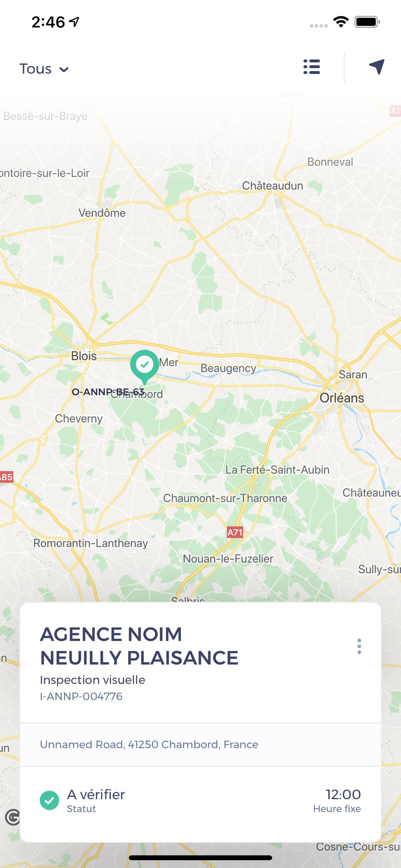
Task: Open the Tous filter dropdown
Action: coord(44,69)
